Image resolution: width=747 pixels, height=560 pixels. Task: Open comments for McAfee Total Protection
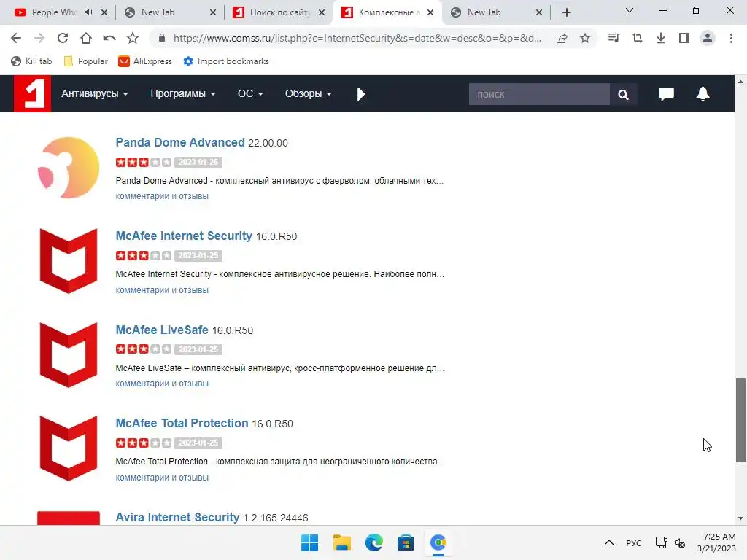point(162,477)
